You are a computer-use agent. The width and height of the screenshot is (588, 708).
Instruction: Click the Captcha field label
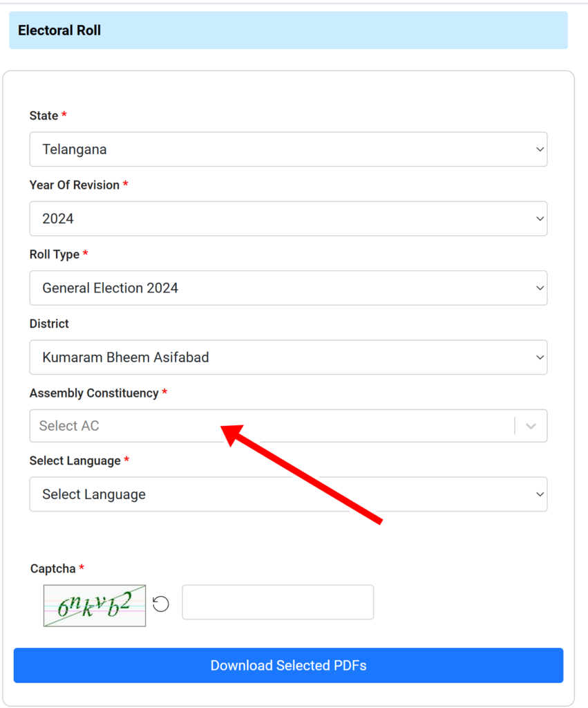click(53, 568)
